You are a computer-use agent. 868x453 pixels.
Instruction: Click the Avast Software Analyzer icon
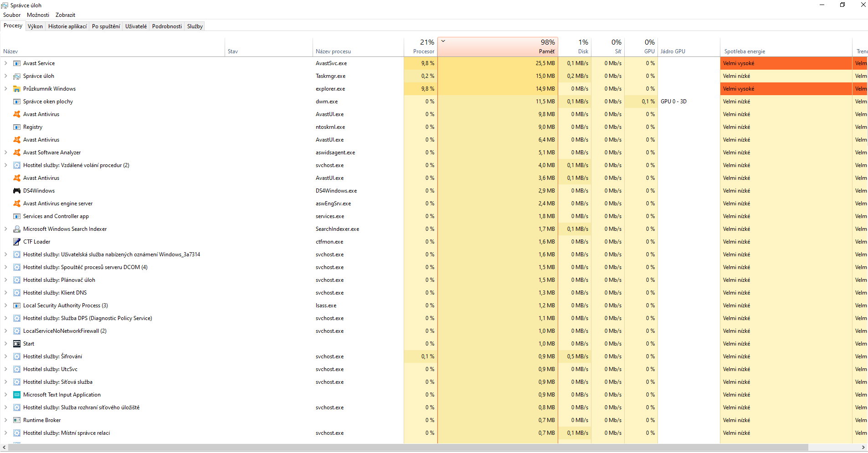[17, 153]
